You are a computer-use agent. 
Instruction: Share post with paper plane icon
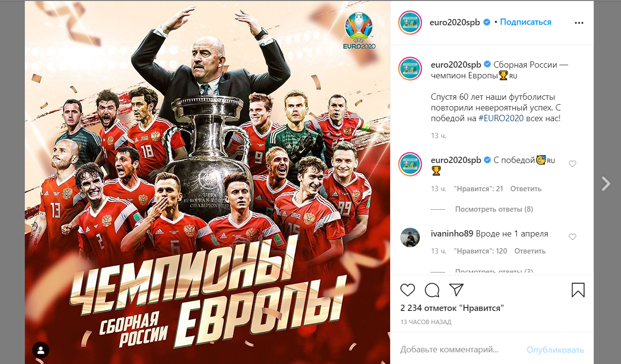(x=456, y=290)
